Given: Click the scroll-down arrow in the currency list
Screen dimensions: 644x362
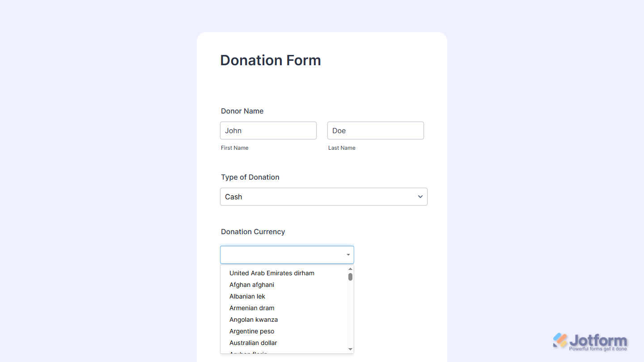Looking at the screenshot, I should pyautogui.click(x=350, y=349).
